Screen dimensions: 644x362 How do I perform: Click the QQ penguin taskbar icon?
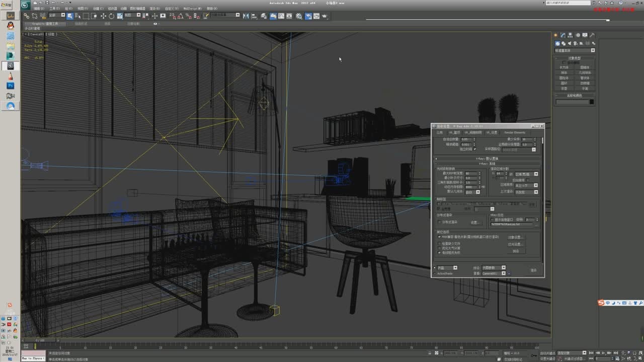(x=10, y=25)
